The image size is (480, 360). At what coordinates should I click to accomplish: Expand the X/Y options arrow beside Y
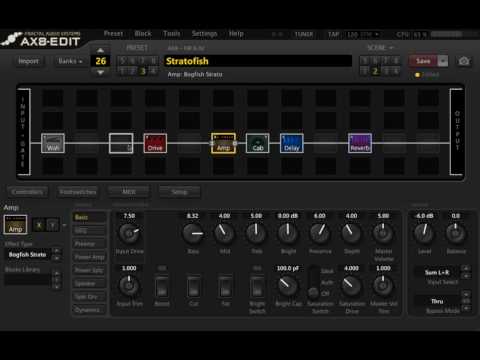pos(64,225)
